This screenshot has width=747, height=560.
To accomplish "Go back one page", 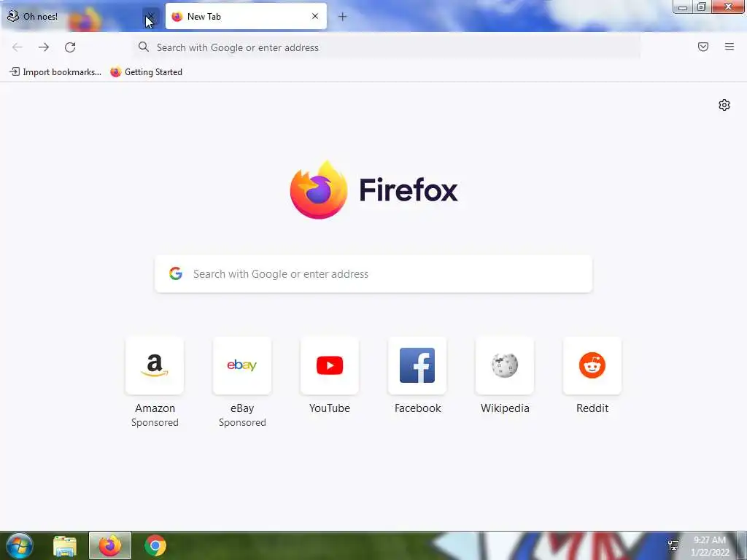I will pos(18,47).
